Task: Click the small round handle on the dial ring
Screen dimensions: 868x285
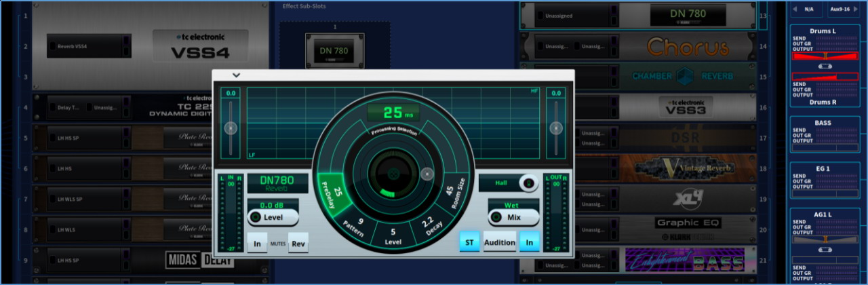Action: click(427, 173)
